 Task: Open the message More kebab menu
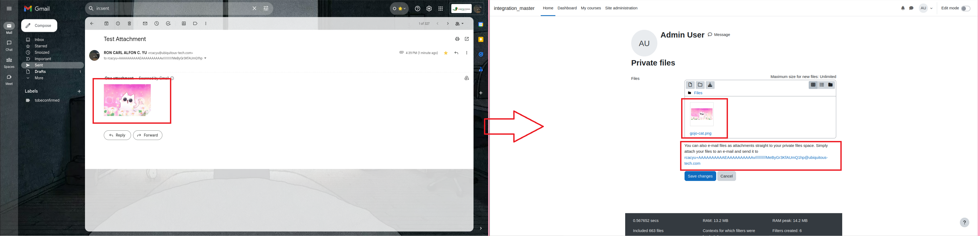467,53
